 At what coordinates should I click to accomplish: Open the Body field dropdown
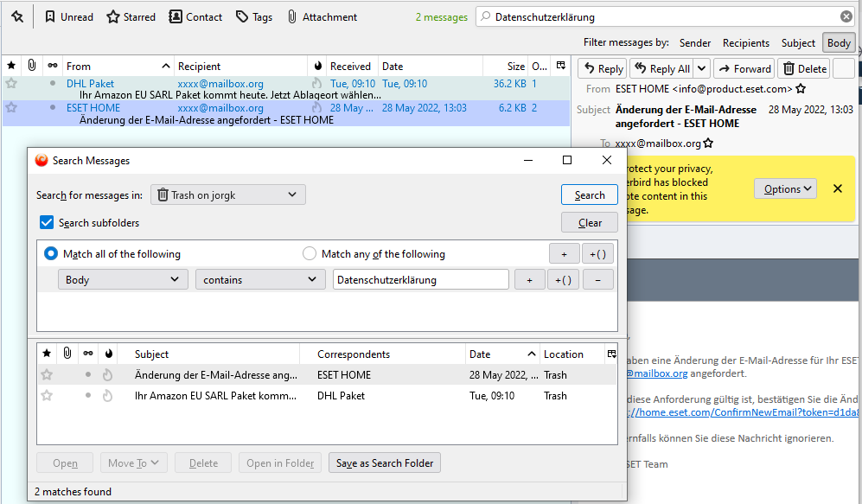pos(123,279)
